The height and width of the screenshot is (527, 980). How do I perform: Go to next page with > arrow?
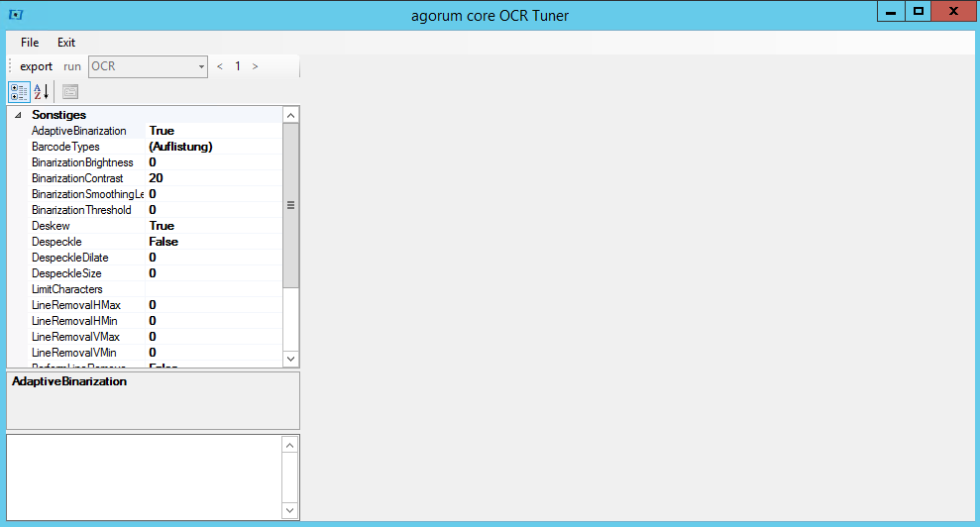point(255,66)
